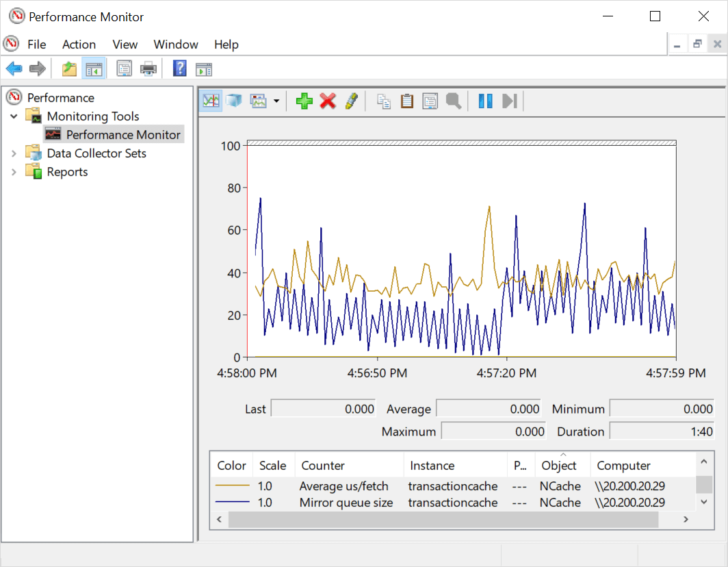Add a new counter with the green plus

(x=304, y=101)
